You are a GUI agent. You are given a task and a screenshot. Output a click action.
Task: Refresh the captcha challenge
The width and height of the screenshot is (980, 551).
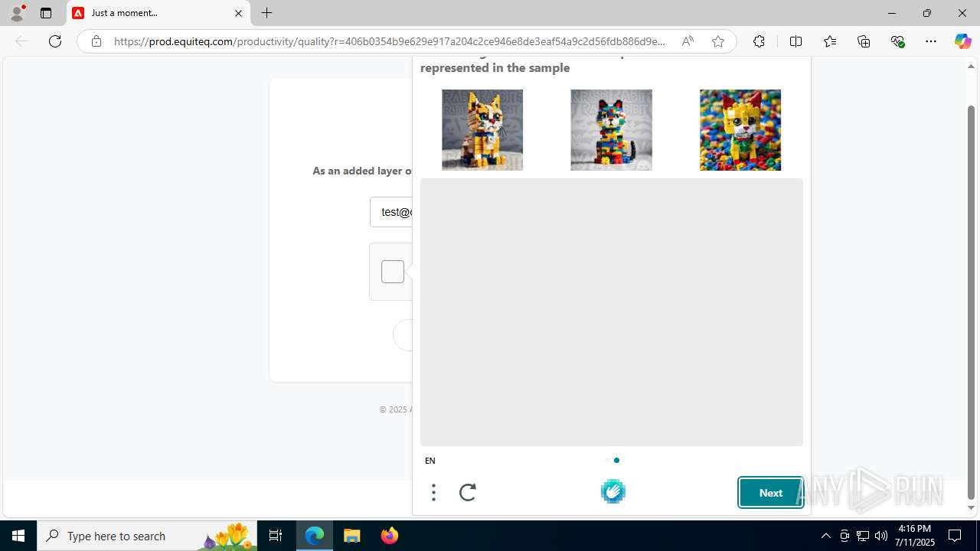pyautogui.click(x=468, y=492)
